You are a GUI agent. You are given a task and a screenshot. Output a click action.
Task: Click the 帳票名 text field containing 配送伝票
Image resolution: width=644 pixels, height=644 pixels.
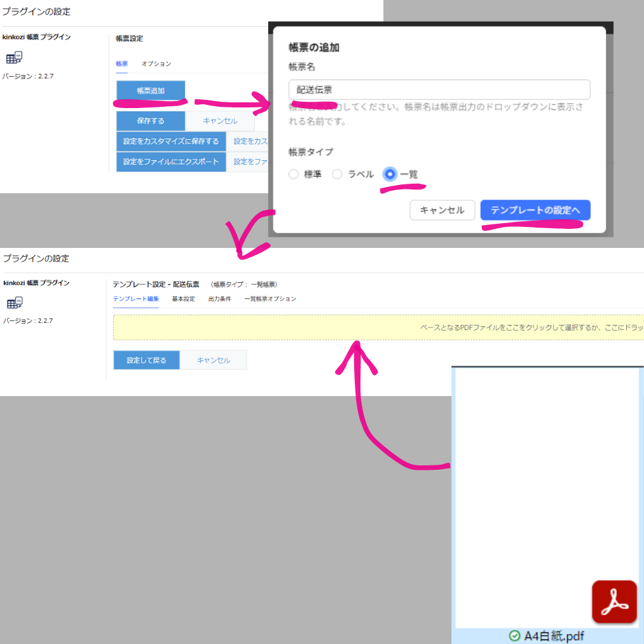point(439,90)
